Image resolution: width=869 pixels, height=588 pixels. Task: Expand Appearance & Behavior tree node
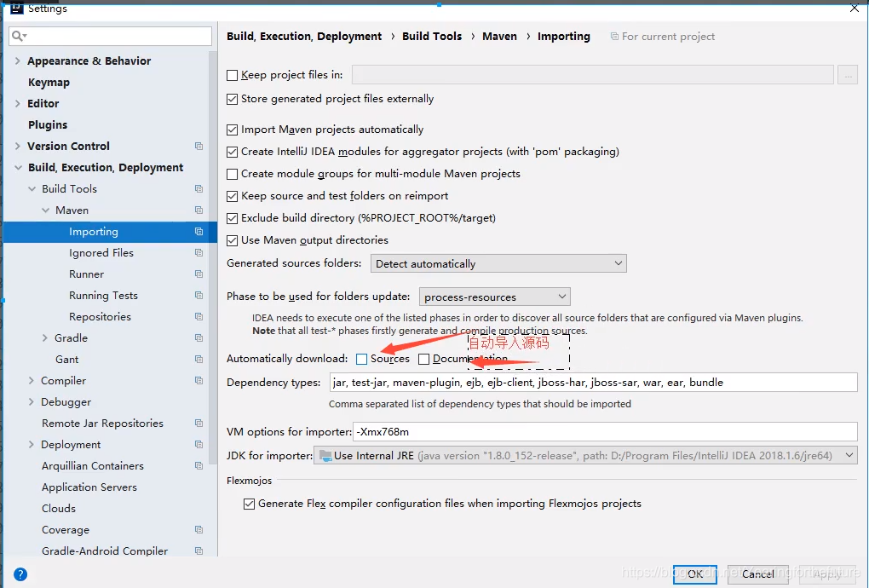[17, 61]
